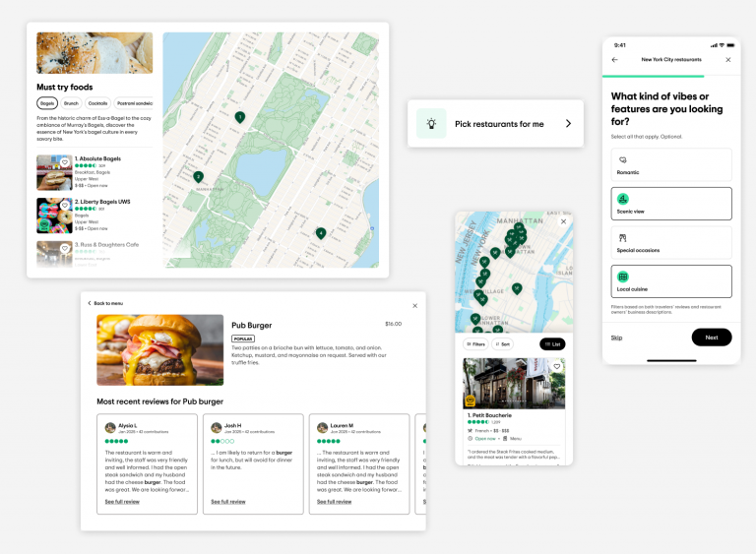Select map pin number 2 near Manhattan label

tap(198, 177)
